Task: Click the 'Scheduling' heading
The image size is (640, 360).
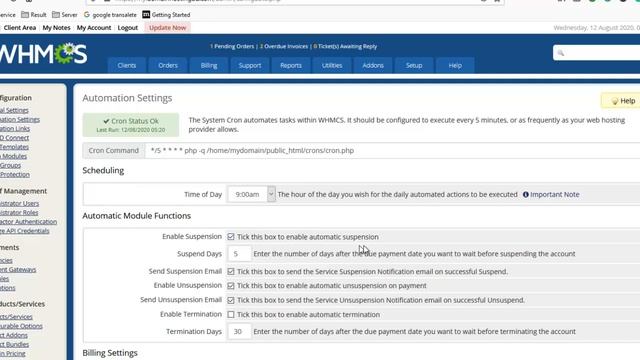Action: point(103,170)
